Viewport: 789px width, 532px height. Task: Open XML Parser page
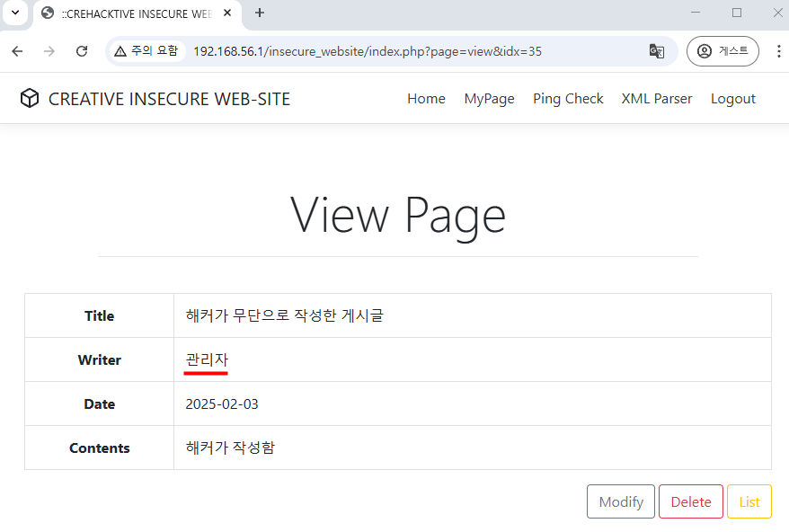657,99
